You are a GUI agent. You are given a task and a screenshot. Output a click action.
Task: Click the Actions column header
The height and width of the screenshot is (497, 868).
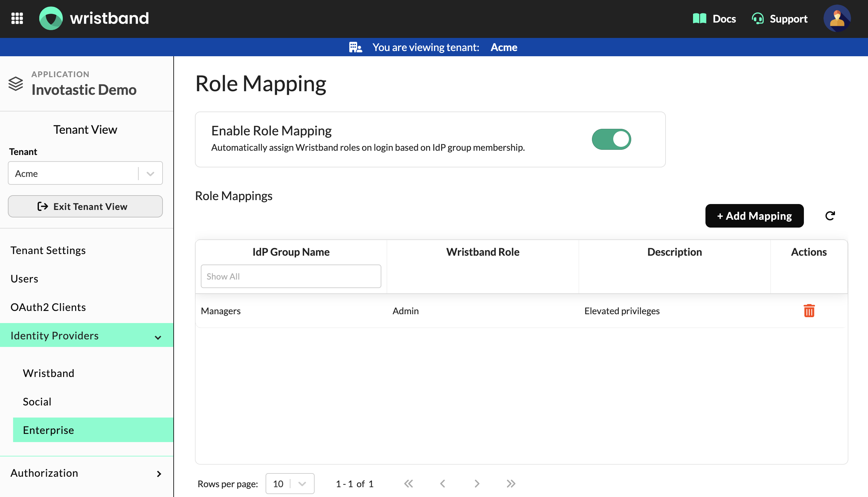808,252
